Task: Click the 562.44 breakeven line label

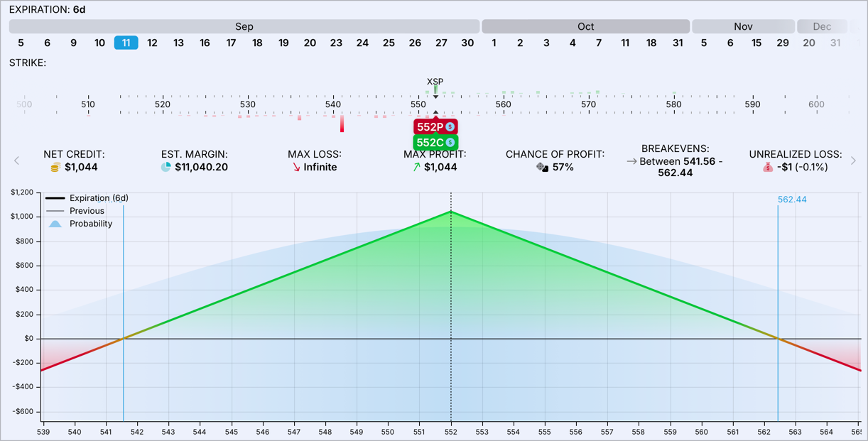Action: coord(792,200)
